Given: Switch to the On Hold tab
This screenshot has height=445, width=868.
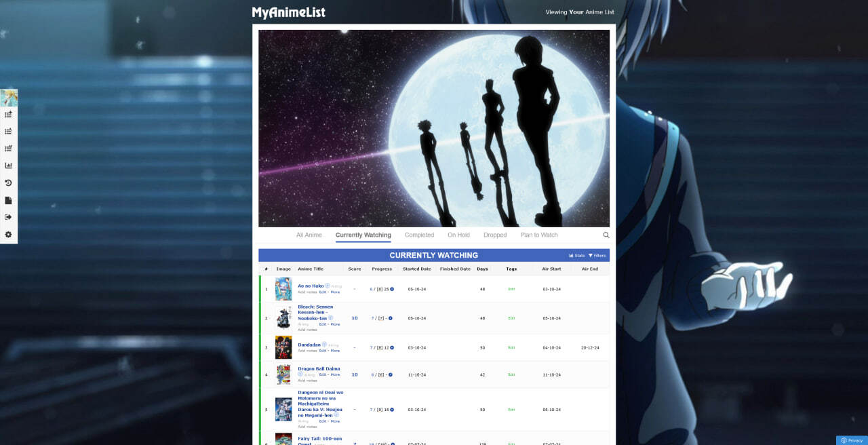Looking at the screenshot, I should point(458,235).
